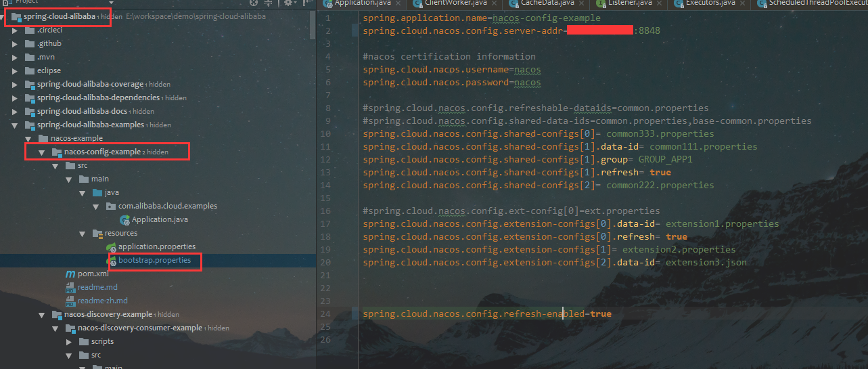Click the 'nacos-config-example' value on line 1
The height and width of the screenshot is (369, 868).
547,18
